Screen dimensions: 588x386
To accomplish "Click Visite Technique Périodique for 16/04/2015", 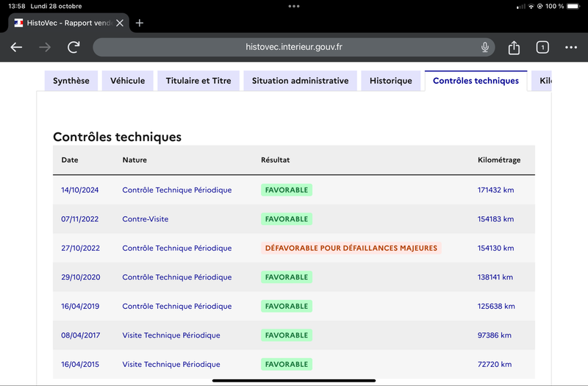I will [171, 364].
